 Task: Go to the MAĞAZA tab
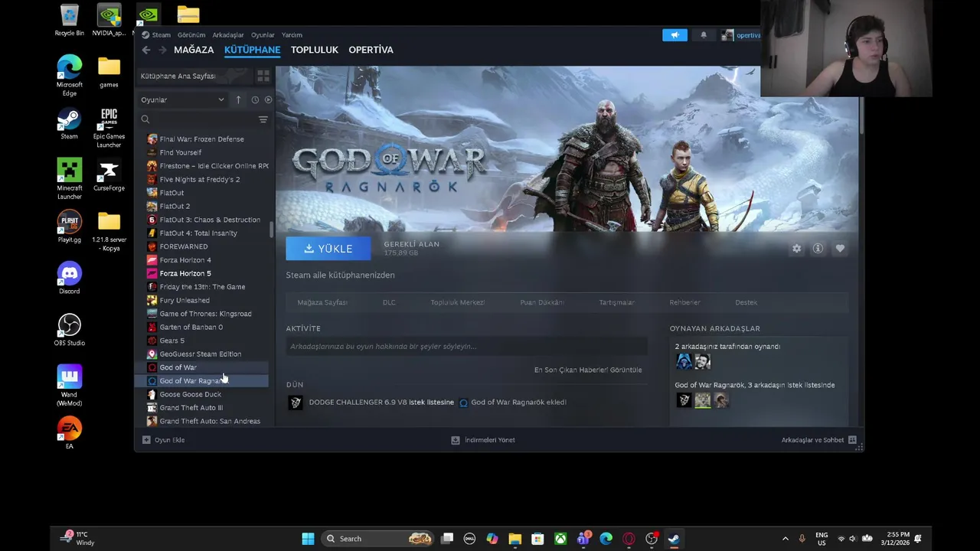[194, 50]
